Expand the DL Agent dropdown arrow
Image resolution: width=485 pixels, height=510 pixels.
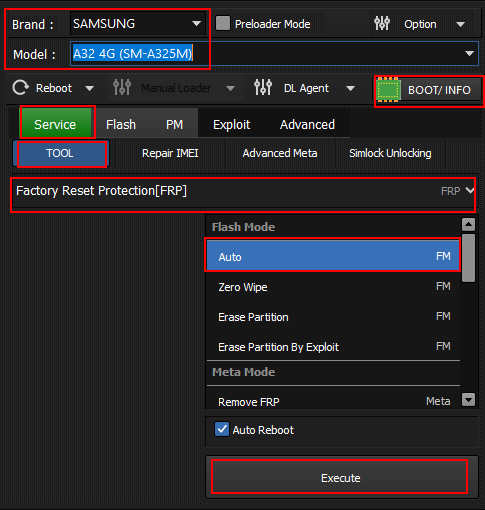click(350, 88)
